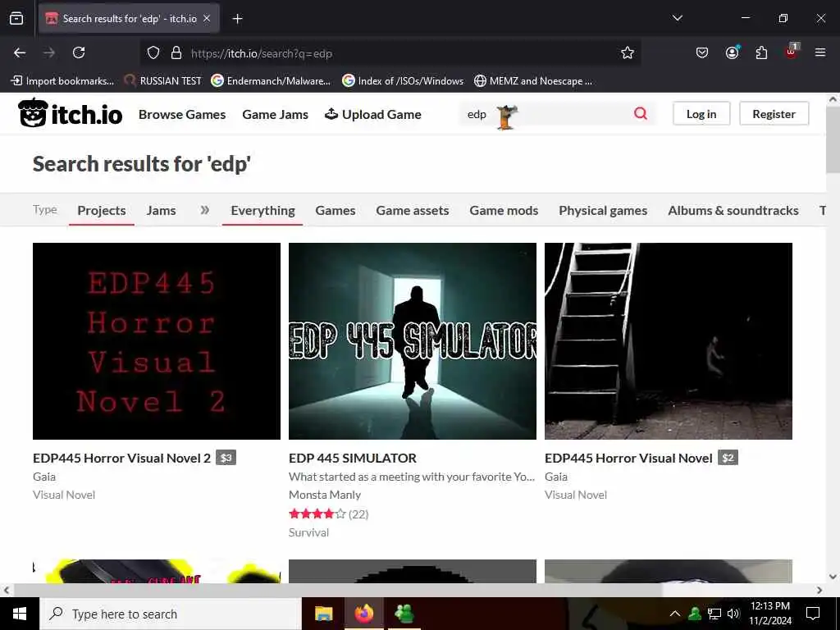
Task: Click the uBlock Origin extension icon
Action: (792, 51)
